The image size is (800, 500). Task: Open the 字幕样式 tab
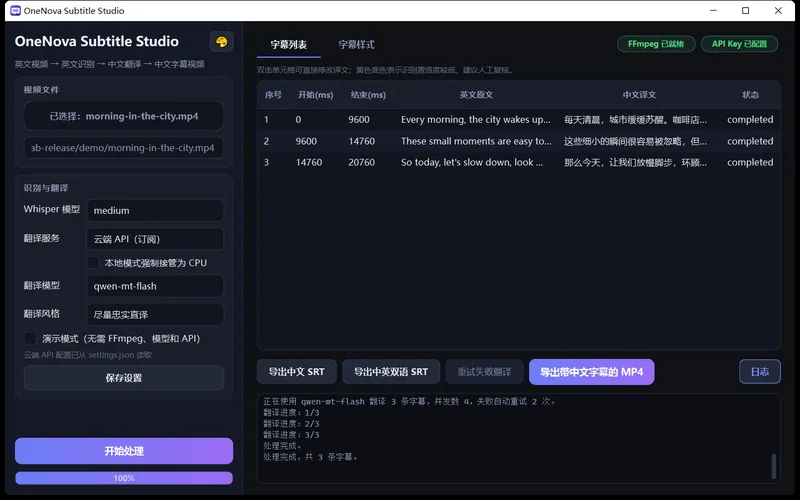pos(357,45)
